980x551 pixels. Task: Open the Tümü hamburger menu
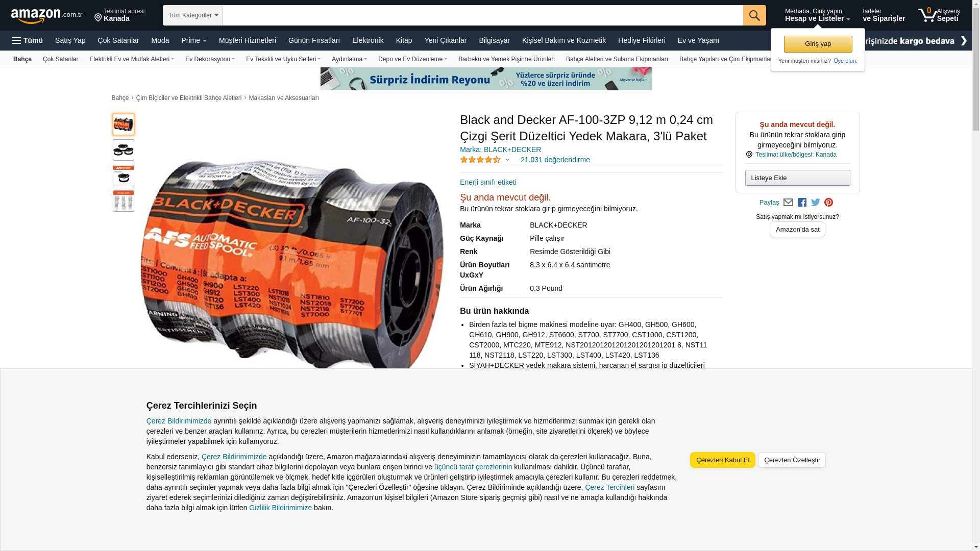pyautogui.click(x=28, y=40)
